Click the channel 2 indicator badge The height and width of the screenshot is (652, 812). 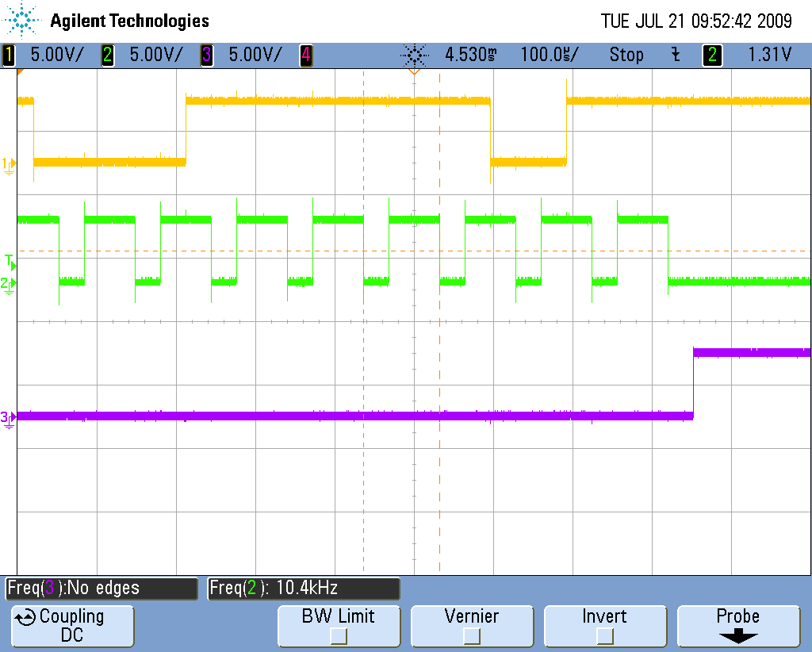point(108,56)
